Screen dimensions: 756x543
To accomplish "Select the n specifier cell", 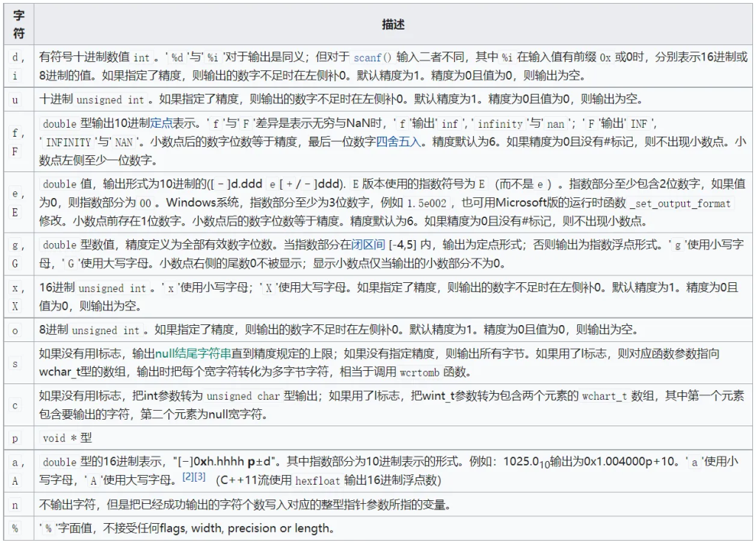I will [x=18, y=506].
